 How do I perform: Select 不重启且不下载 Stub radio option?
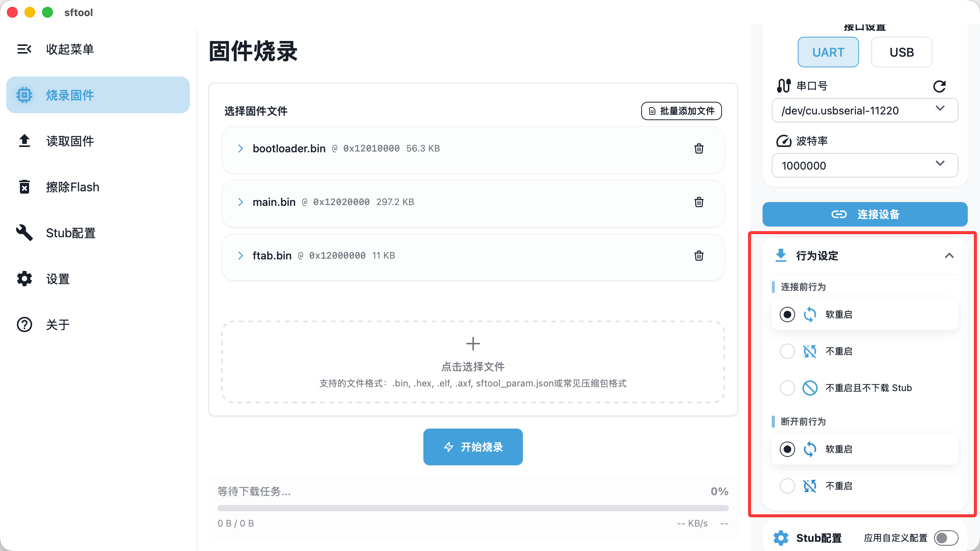pyautogui.click(x=787, y=388)
